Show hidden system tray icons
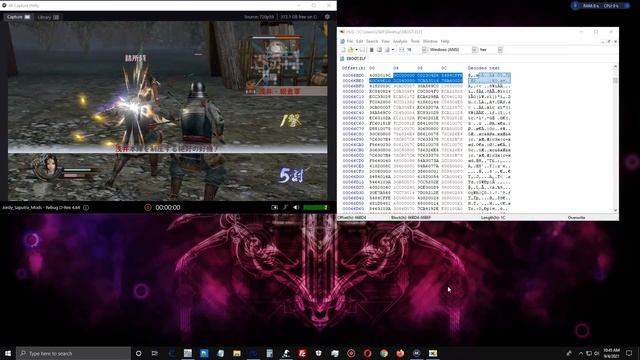This screenshot has height=360, width=640. point(580,353)
